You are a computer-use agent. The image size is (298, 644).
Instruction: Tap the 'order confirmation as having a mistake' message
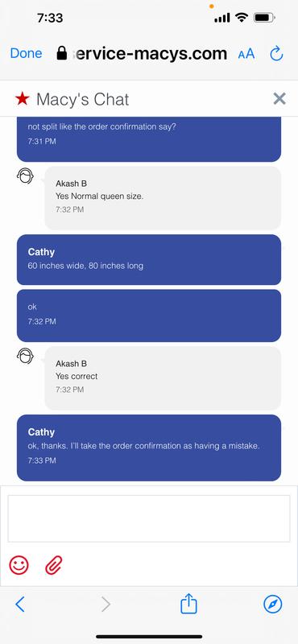point(149,448)
